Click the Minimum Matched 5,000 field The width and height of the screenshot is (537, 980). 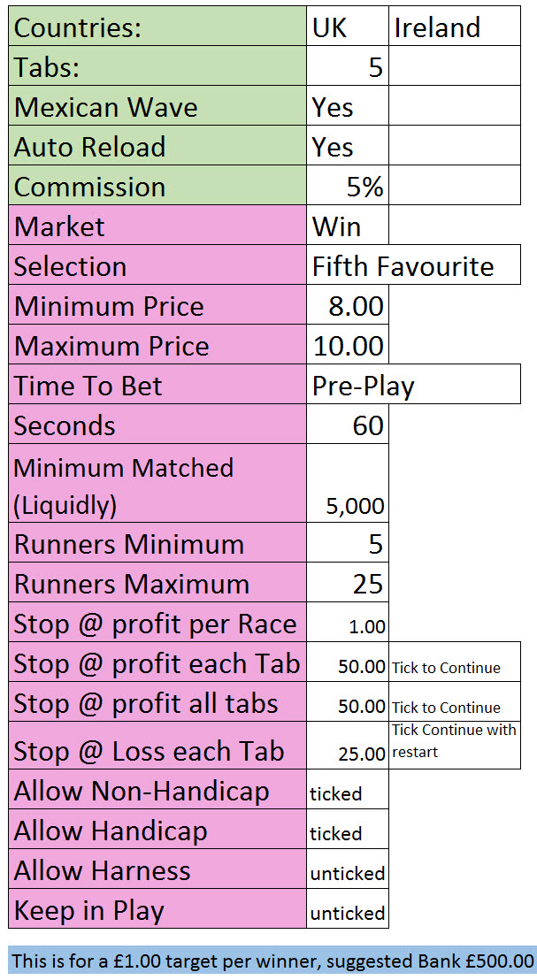click(x=347, y=485)
